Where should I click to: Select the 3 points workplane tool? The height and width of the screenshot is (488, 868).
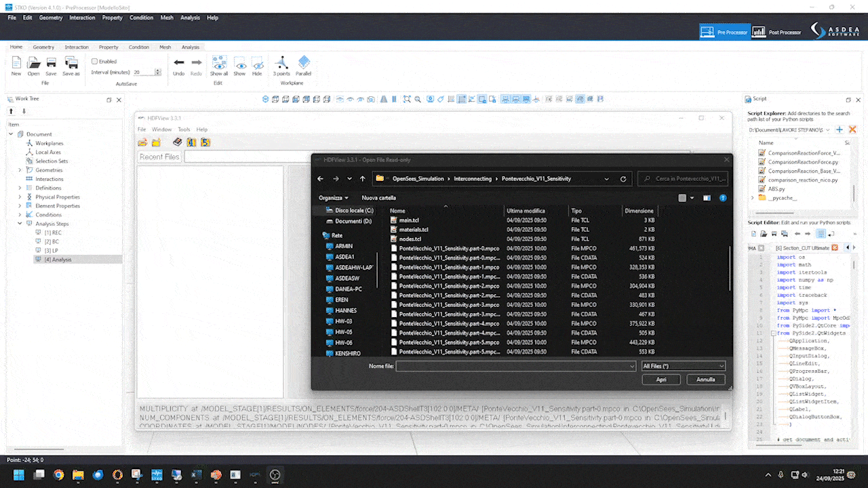click(x=281, y=63)
